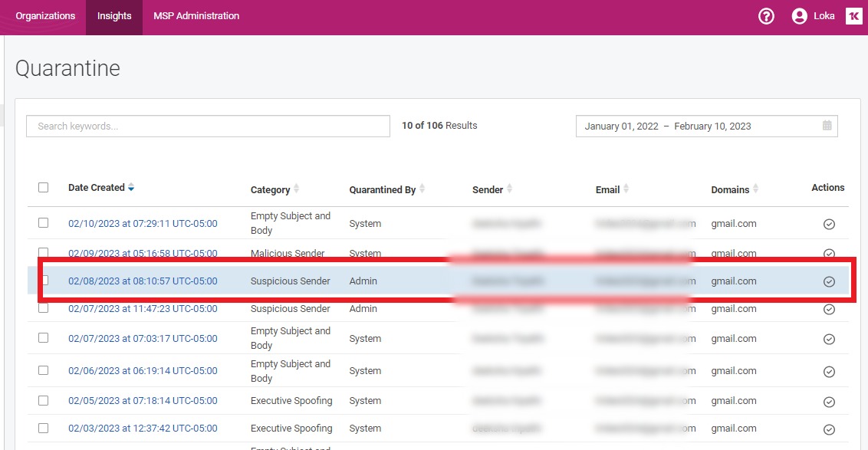Open calendar icon in date range field
The height and width of the screenshot is (450, 868).
coord(827,126)
